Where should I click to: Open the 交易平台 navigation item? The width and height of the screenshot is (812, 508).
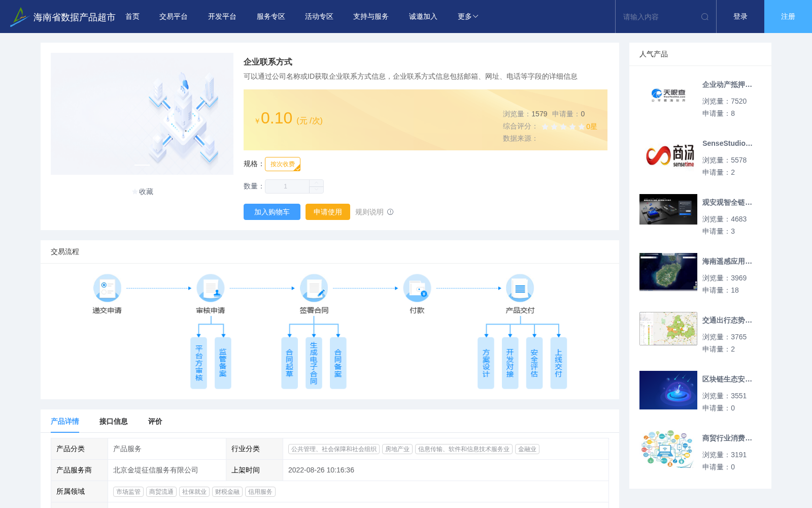pyautogui.click(x=174, y=17)
